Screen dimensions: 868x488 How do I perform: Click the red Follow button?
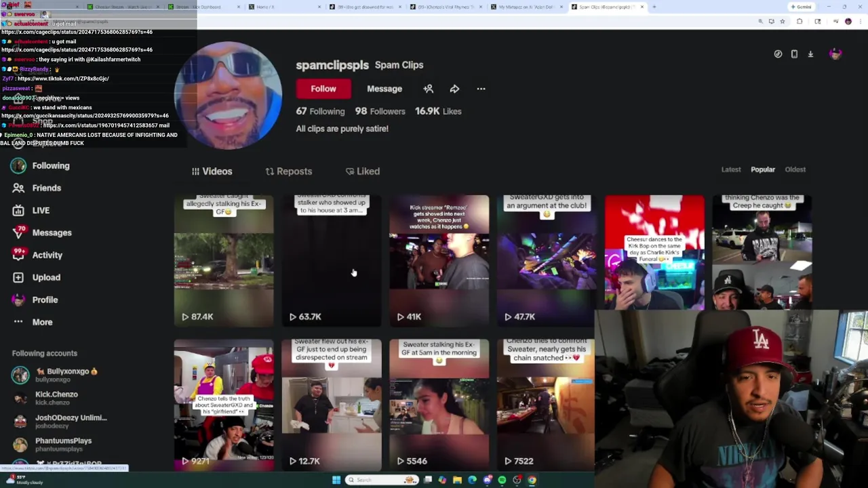(323, 89)
